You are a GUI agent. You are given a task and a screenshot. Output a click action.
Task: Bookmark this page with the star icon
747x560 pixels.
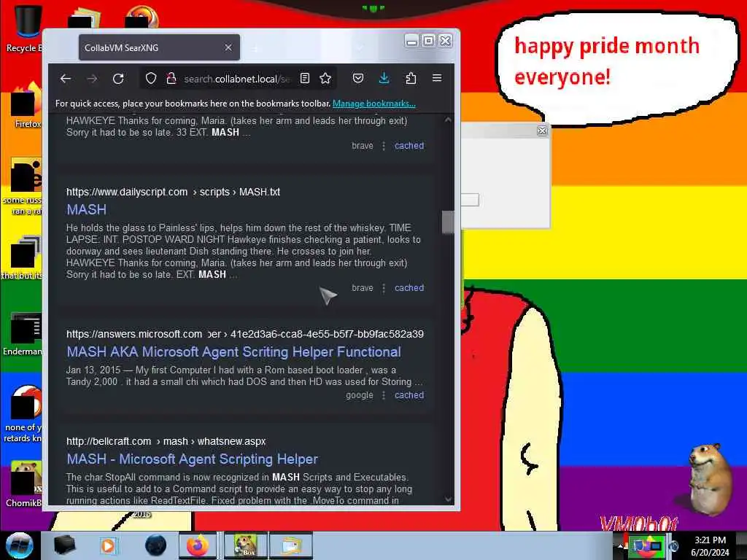click(x=325, y=79)
